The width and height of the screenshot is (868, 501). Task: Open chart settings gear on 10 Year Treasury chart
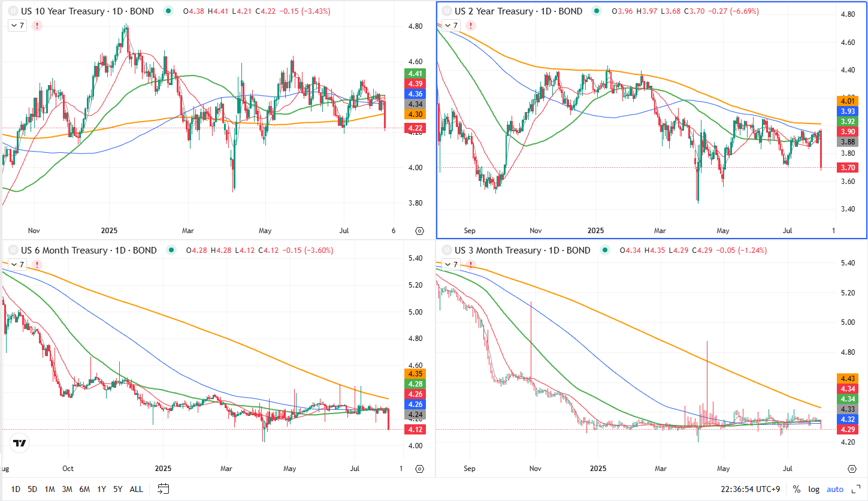coord(419,231)
